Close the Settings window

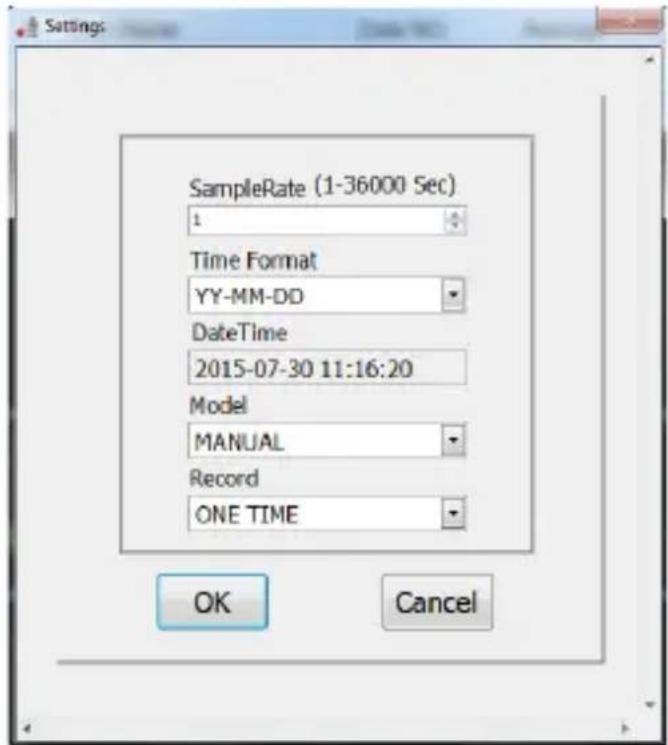628,21
